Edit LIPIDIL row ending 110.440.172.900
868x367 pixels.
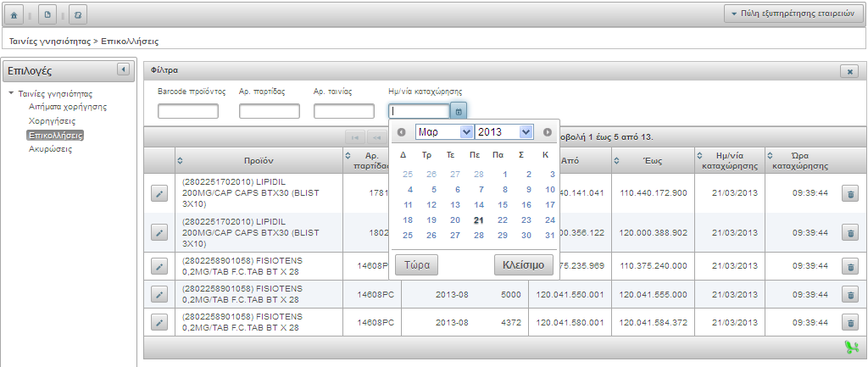159,193
